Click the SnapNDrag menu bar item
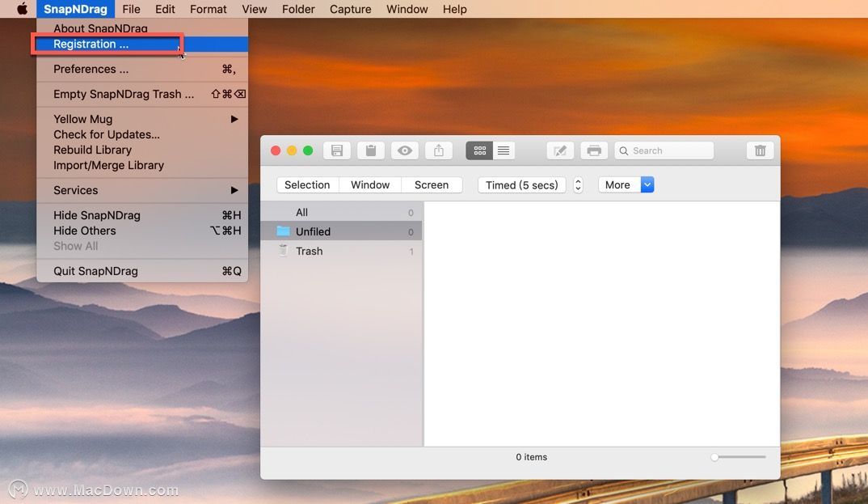868x504 pixels. pos(75,9)
